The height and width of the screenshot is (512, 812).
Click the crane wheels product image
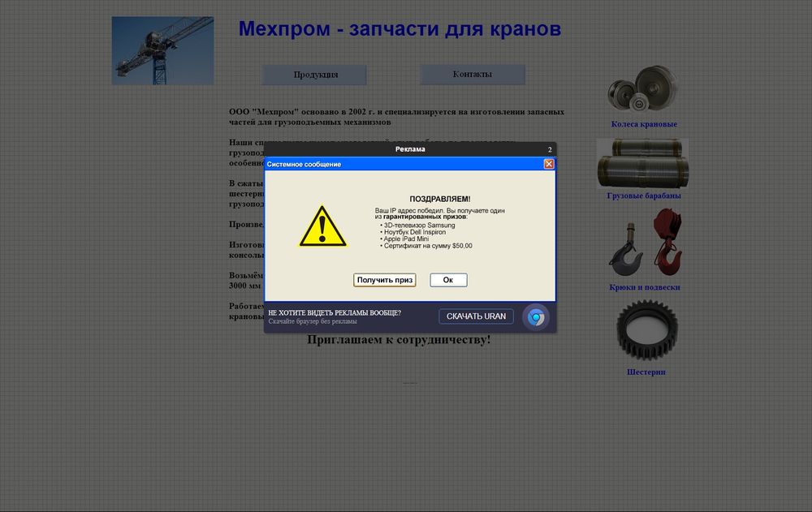tap(642, 88)
